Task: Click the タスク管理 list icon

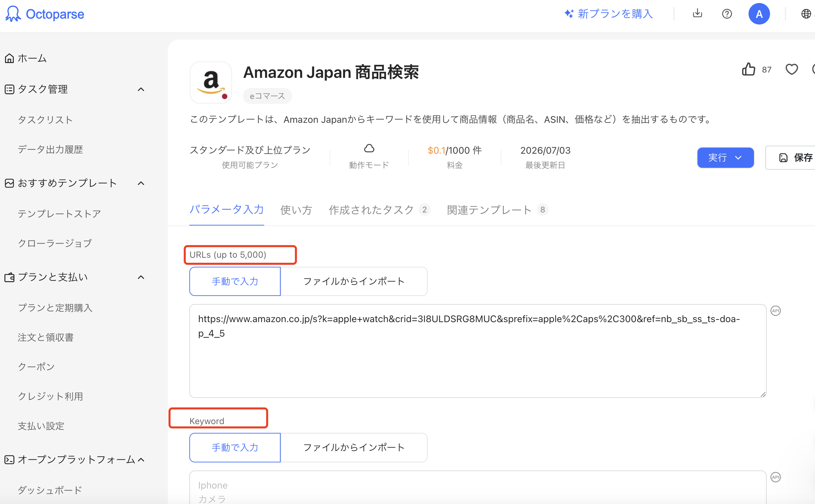Action: 9,89
